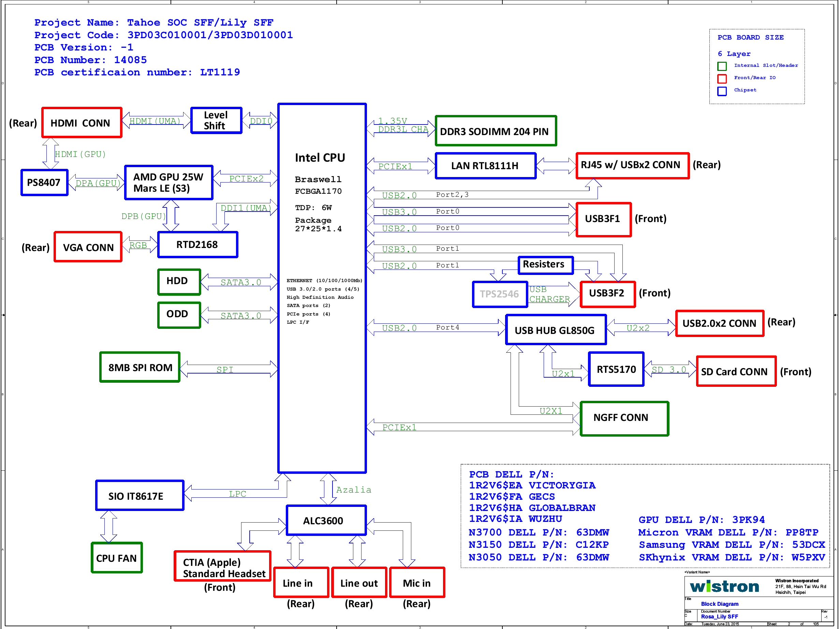Select the LAN RTL8111H block
Screen dimensions: 840x629
(x=485, y=165)
